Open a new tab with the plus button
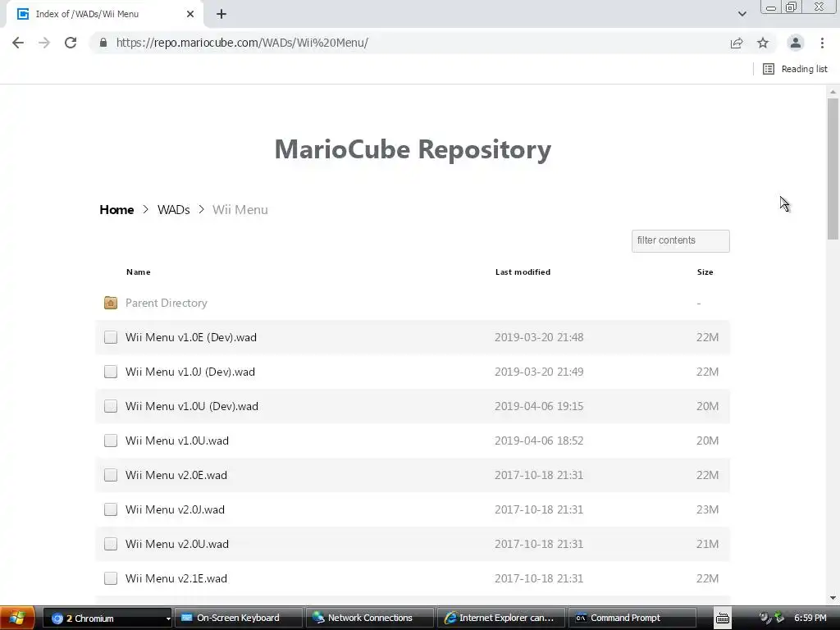840x630 pixels. click(x=221, y=15)
